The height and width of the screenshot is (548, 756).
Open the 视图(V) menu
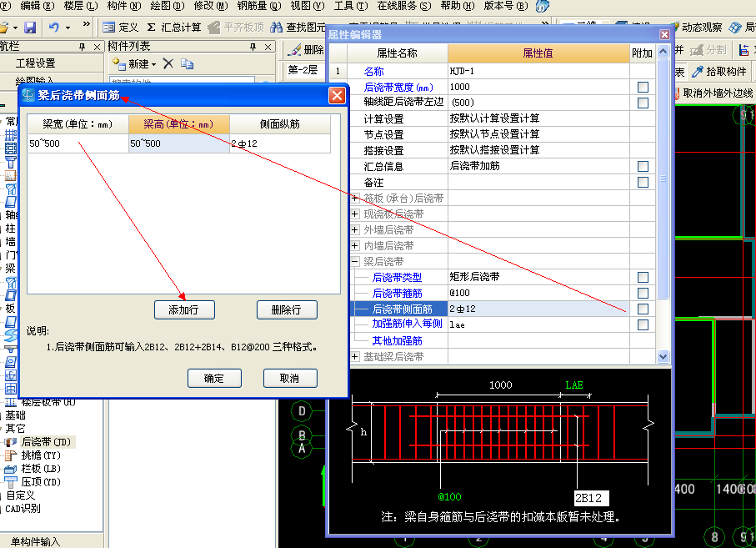point(308,6)
